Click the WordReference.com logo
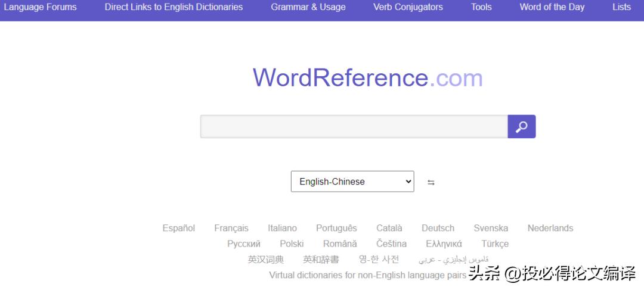Viewport: 644px width, 290px height. (x=367, y=77)
